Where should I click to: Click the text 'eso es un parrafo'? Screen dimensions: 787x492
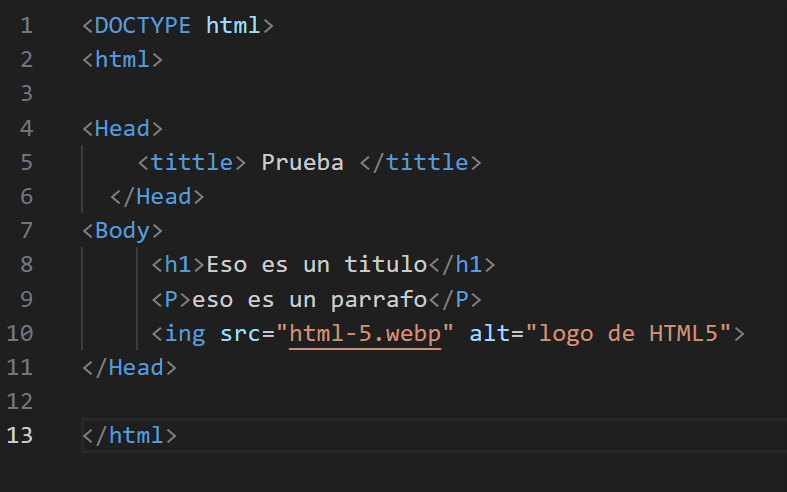(x=310, y=300)
